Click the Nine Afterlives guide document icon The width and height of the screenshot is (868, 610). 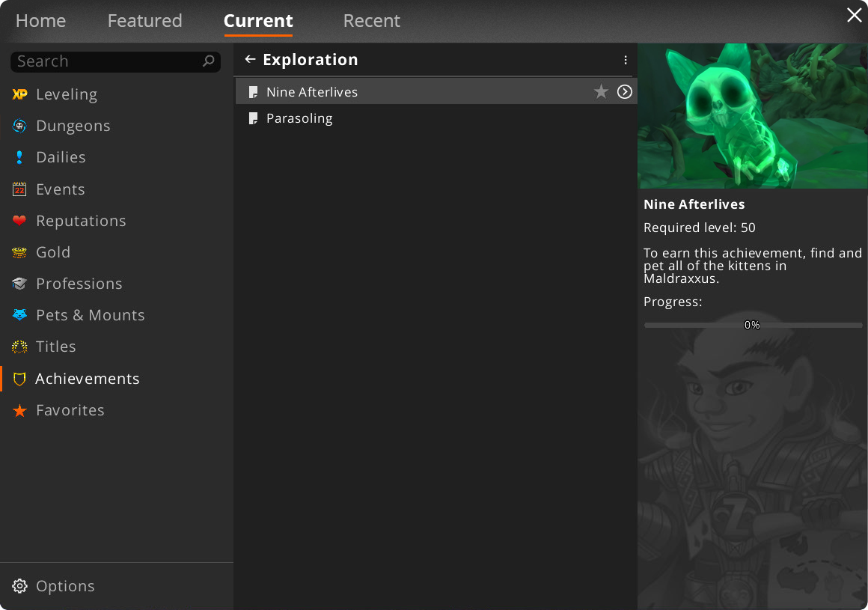pyautogui.click(x=253, y=92)
